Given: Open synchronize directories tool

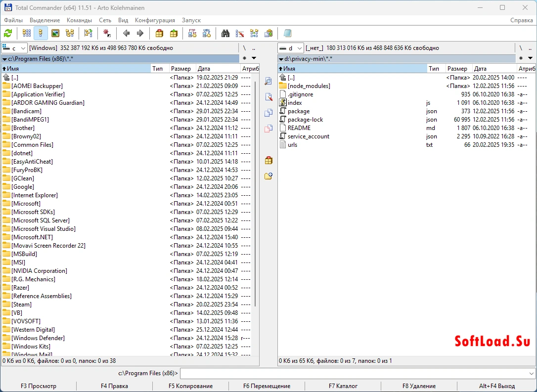Looking at the screenshot, I should [254, 34].
